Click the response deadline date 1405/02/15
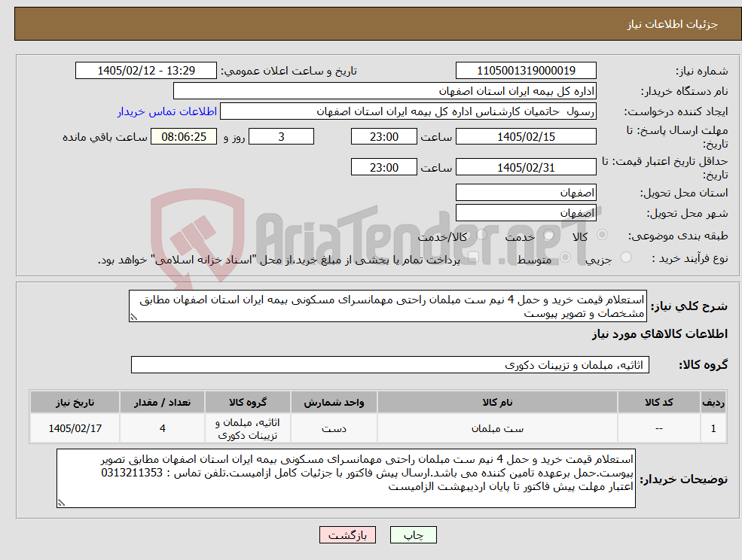Image resolution: width=742 pixels, height=560 pixels. point(526,137)
